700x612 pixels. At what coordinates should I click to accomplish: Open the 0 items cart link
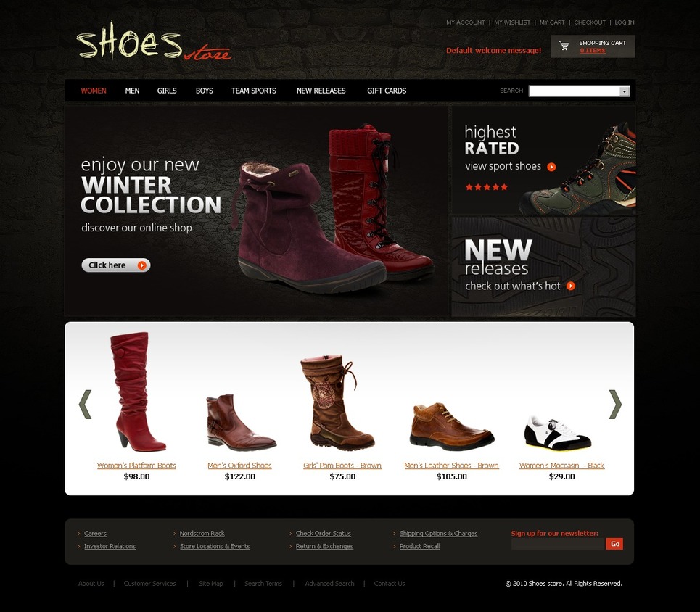593,51
